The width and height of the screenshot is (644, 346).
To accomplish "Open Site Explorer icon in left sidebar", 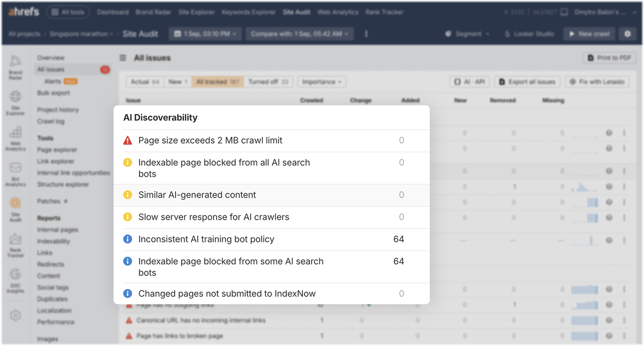I will (x=16, y=103).
